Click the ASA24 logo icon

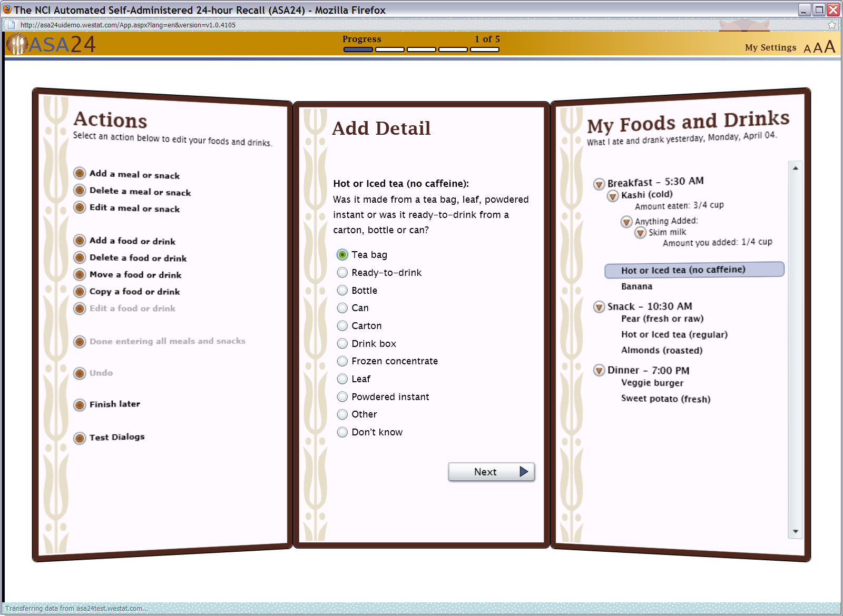tap(17, 44)
